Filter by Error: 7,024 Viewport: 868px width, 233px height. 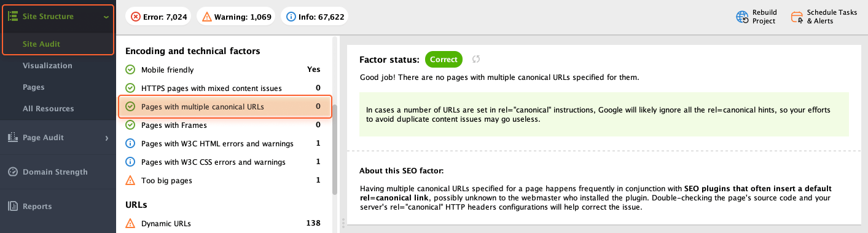[x=158, y=17]
